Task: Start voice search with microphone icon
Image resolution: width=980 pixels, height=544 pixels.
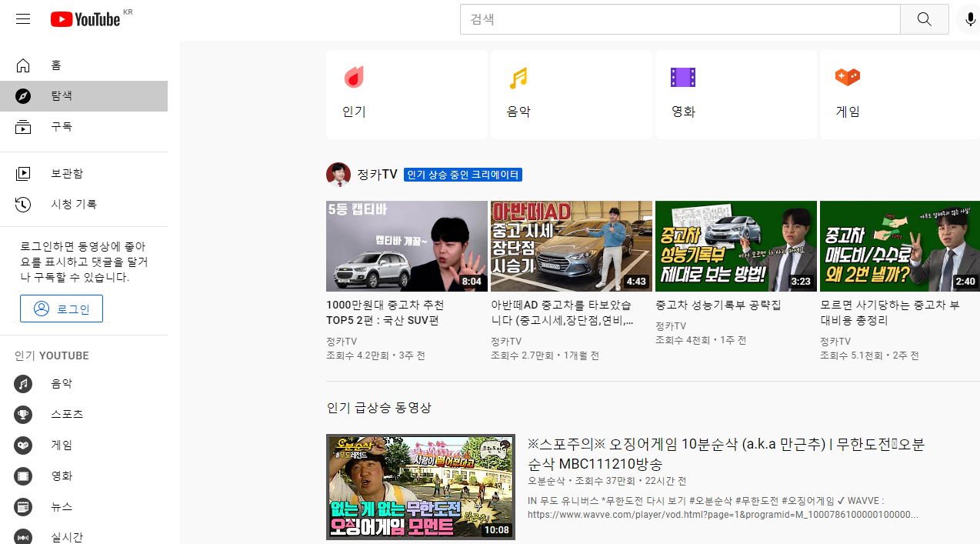Action: pyautogui.click(x=970, y=19)
